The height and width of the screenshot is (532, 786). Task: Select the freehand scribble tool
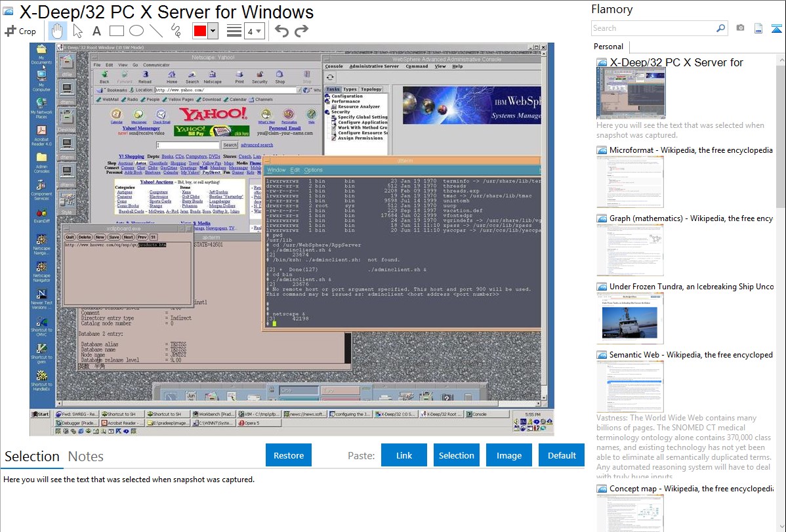[x=176, y=31]
